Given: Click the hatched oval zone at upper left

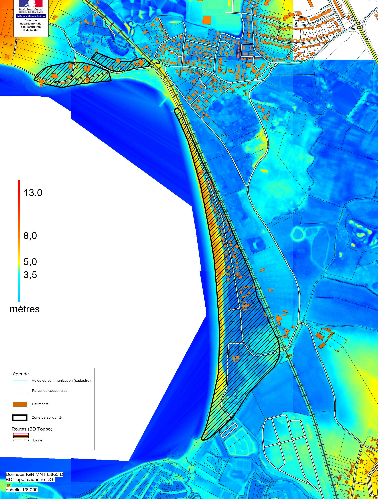Looking at the screenshot, I should [73, 75].
